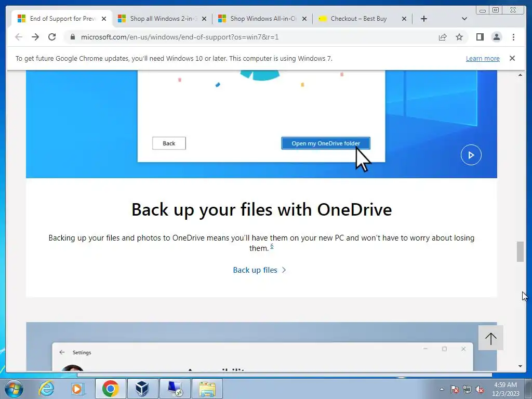
Task: Open Chrome side panel
Action: pos(480,37)
